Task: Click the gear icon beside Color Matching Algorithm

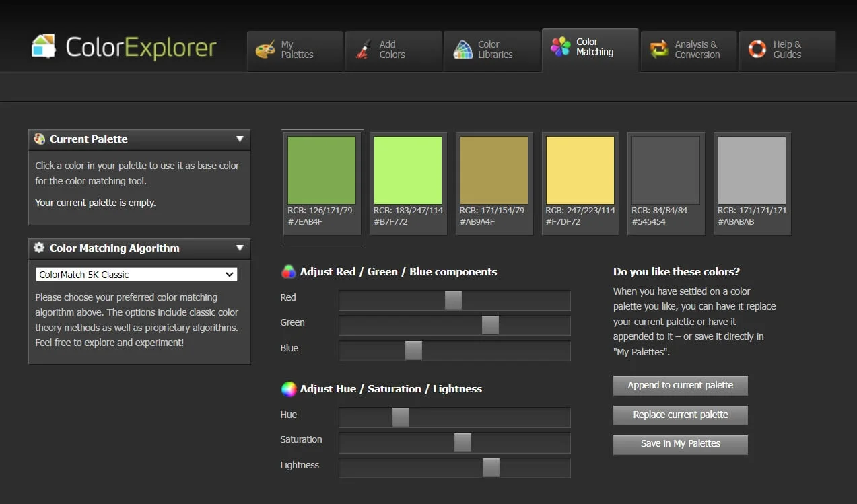Action: [39, 248]
